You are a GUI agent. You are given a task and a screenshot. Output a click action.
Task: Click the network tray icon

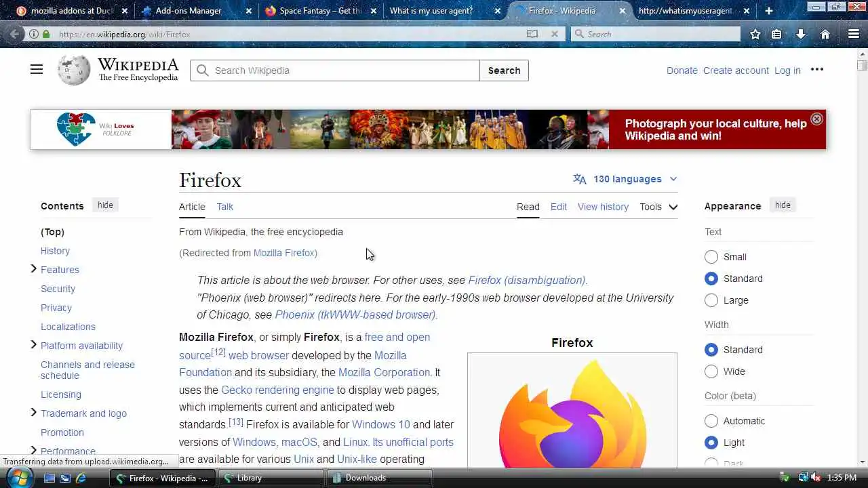tap(804, 477)
